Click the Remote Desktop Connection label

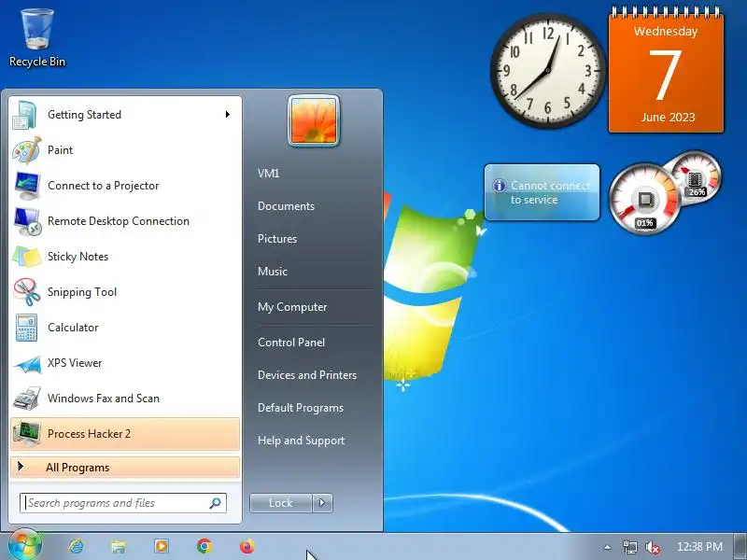(x=119, y=221)
